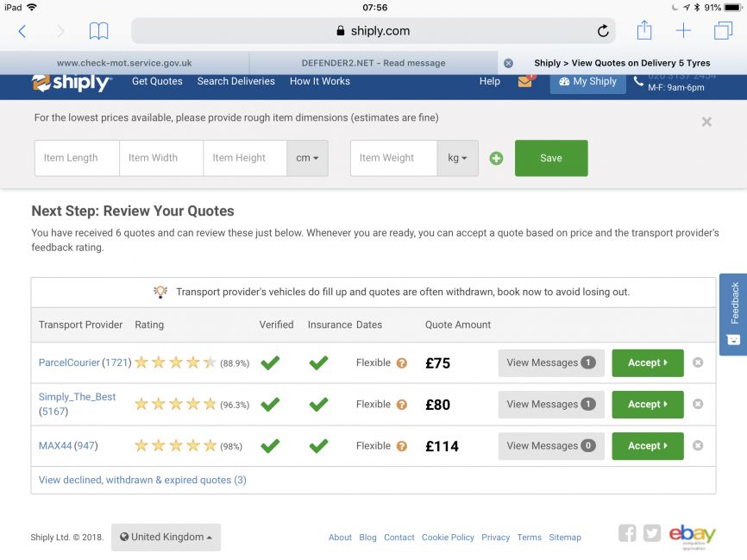This screenshot has height=560, width=747.
Task: Switch to the DEFENDER2.NET Read message tab
Action: 373,63
